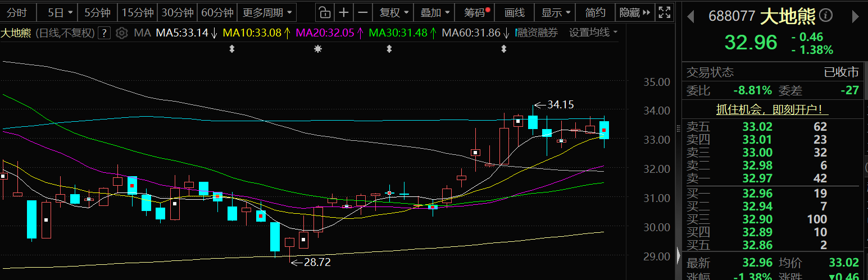The height and width of the screenshot is (280, 868).
Task: Zoom out chart with minus icon
Action: tap(363, 12)
